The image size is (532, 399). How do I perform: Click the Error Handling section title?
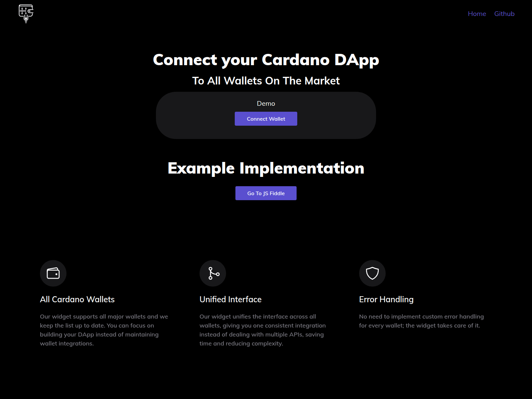coord(386,299)
